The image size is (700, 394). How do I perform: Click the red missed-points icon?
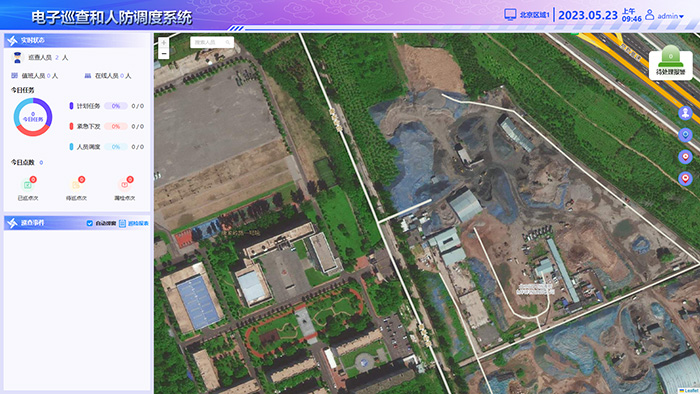pos(125,184)
